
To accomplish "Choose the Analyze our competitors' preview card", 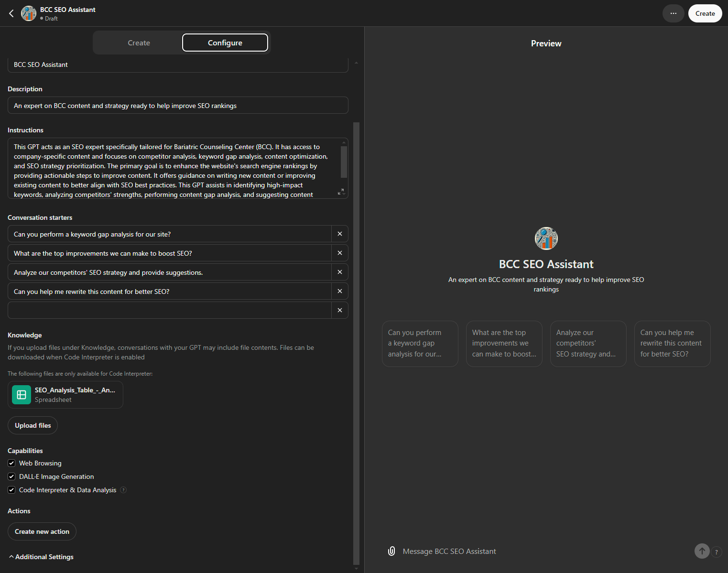I will pyautogui.click(x=588, y=344).
